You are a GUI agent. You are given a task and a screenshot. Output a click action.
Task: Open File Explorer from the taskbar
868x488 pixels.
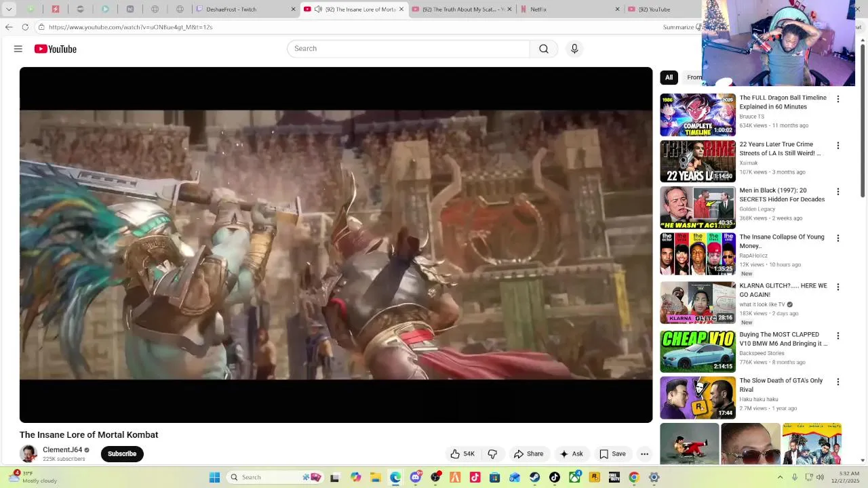coord(376,477)
